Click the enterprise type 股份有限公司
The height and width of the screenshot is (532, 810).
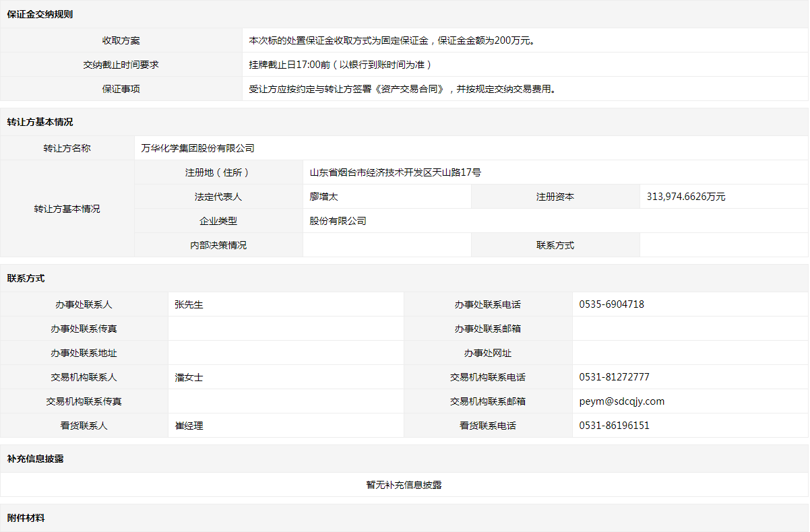[338, 221]
